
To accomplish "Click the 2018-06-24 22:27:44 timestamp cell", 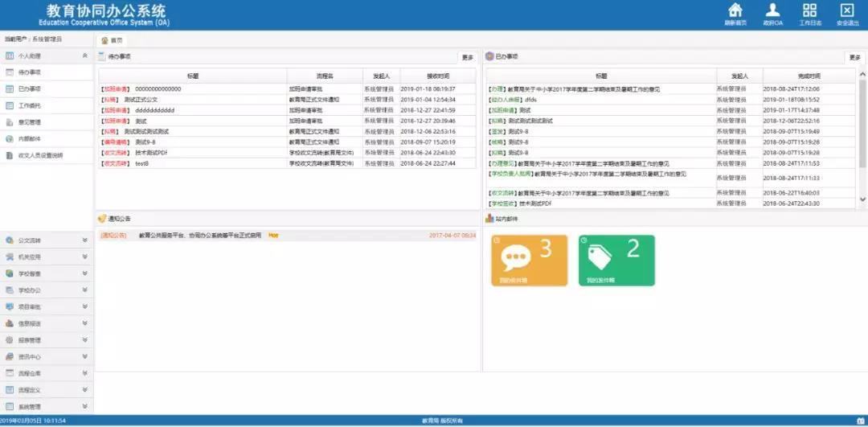I will point(428,164).
